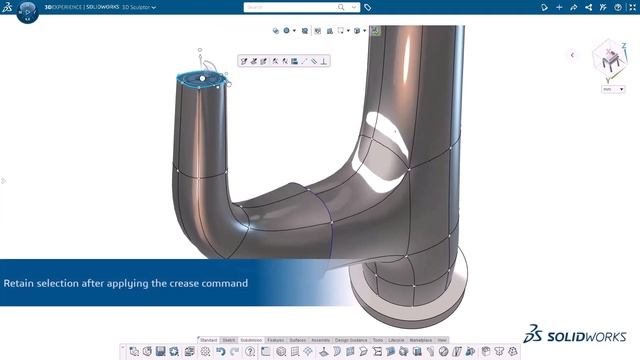The height and width of the screenshot is (360, 640).
Task: Click the last icon in bottom action bar
Action: click(x=513, y=351)
